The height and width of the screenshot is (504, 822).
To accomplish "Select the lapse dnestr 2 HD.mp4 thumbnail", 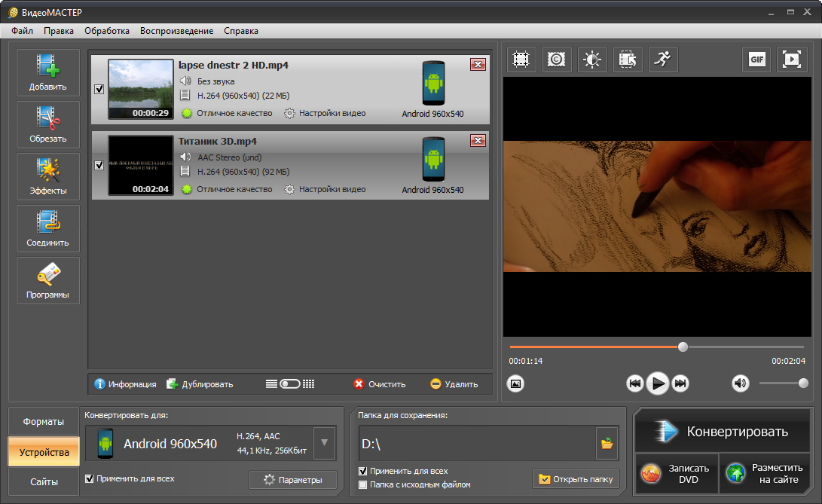I will coord(140,89).
